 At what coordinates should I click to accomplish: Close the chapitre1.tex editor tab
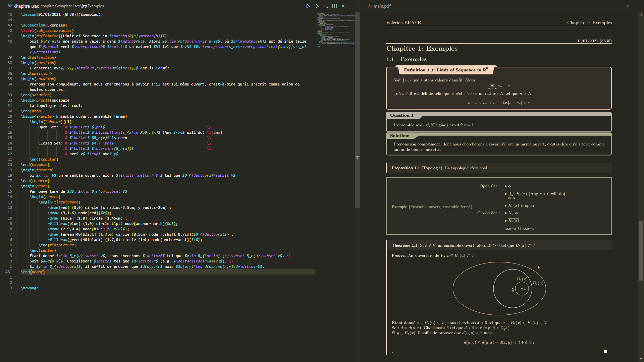pyautogui.click(x=343, y=6)
